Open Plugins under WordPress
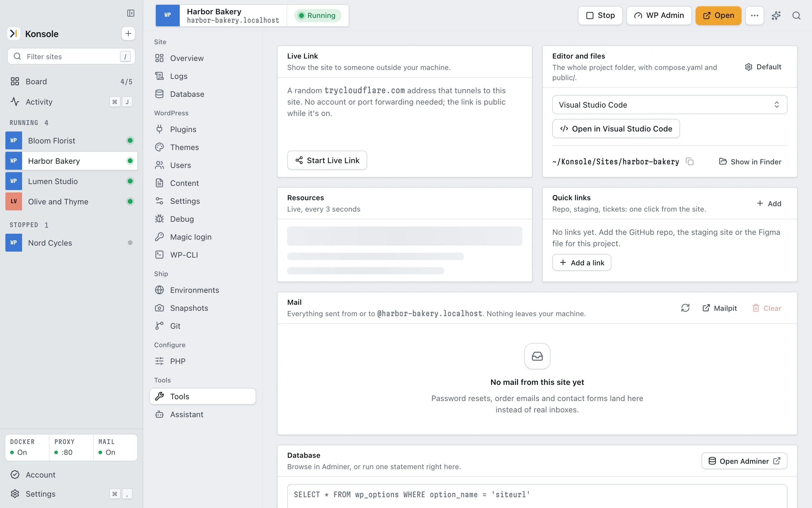Viewport: 812px width, 508px height. coord(202,129)
